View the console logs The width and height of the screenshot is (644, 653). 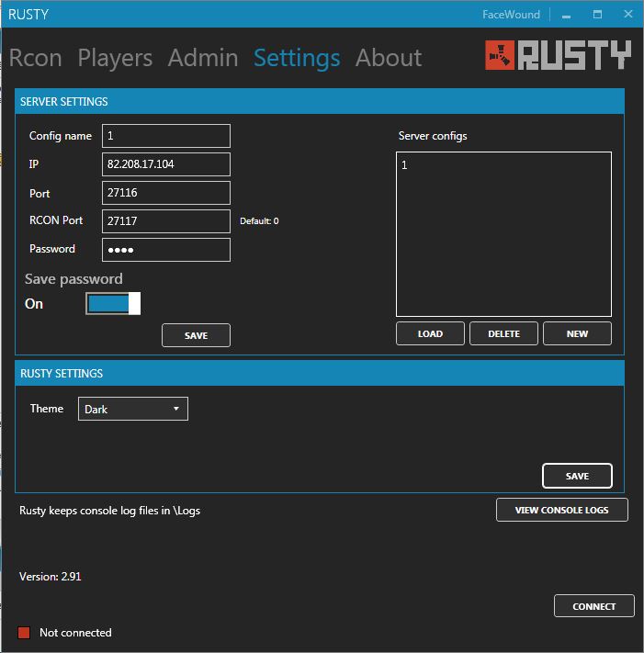pos(562,510)
